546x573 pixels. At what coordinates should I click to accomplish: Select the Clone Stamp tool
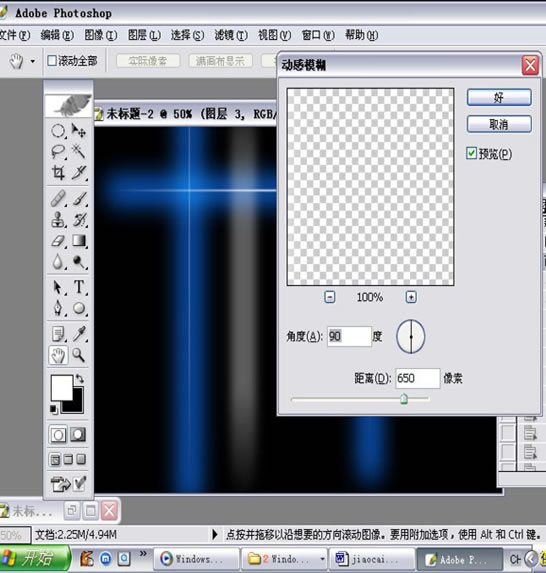58,220
